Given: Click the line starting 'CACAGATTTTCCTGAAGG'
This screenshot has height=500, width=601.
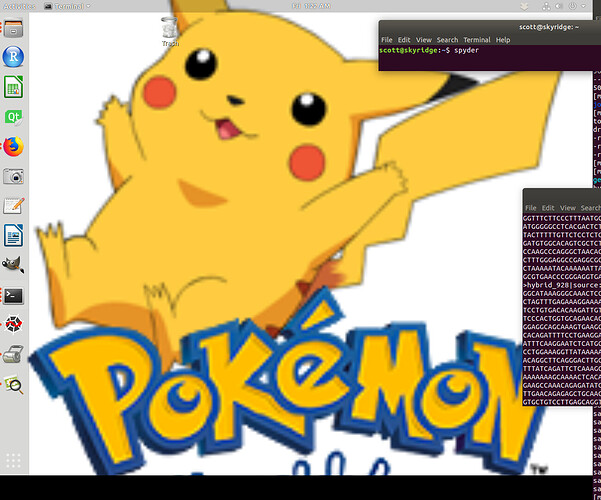Looking at the screenshot, I should [x=562, y=336].
